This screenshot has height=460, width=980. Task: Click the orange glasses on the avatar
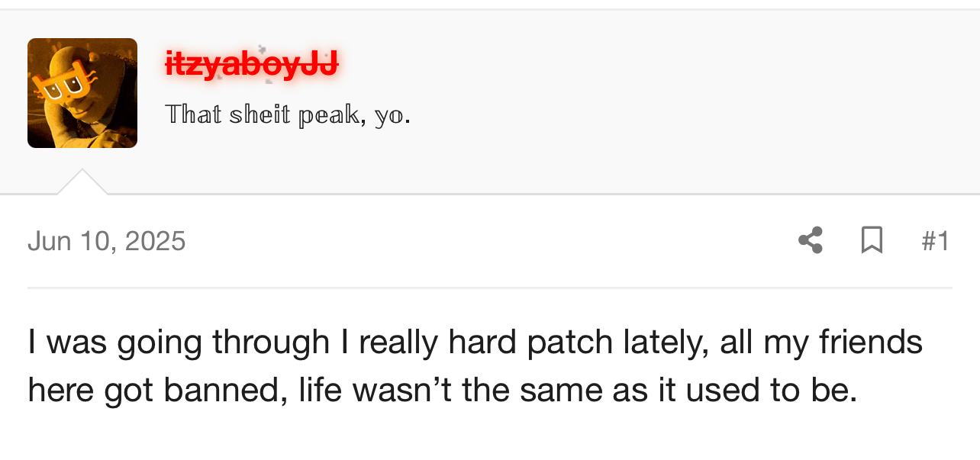click(x=63, y=85)
